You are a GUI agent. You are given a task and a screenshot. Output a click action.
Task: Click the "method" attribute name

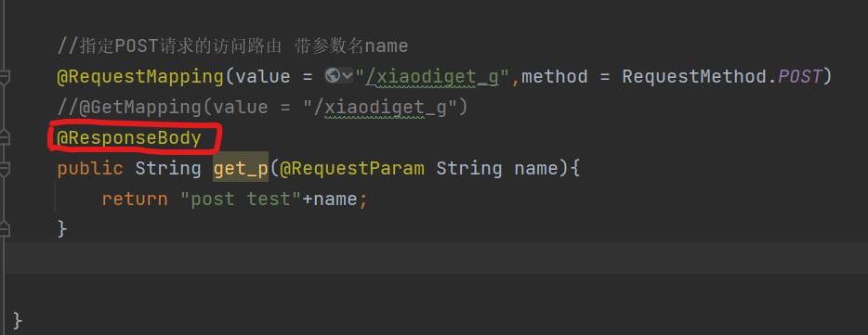coord(555,76)
